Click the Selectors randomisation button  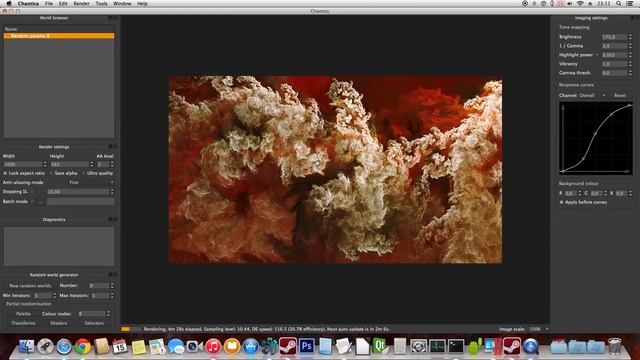point(94,323)
